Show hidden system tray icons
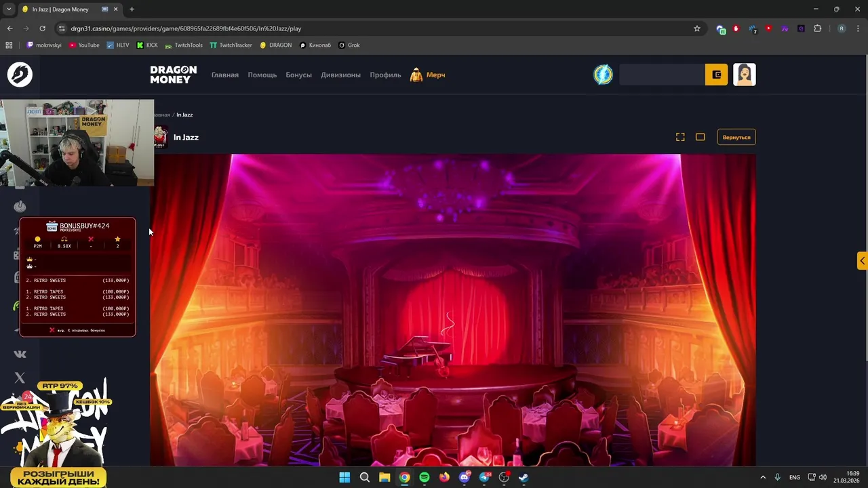 point(763,477)
